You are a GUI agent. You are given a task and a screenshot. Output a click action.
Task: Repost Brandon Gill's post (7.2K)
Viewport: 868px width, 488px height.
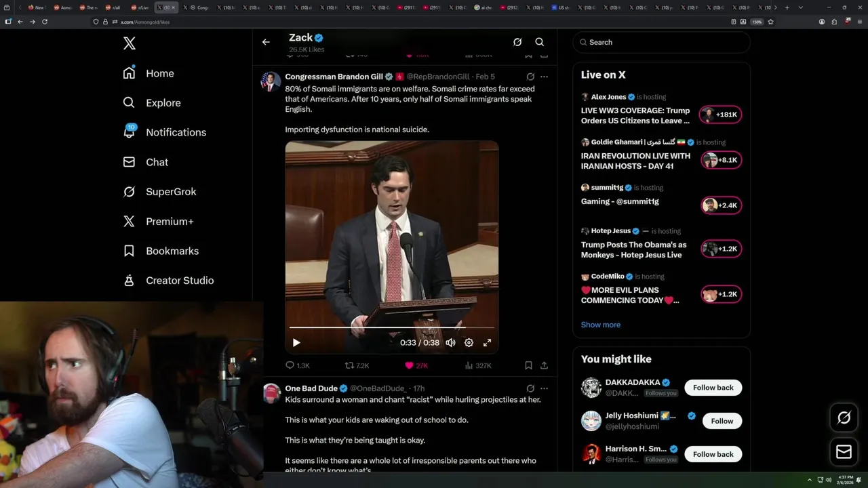coord(357,365)
